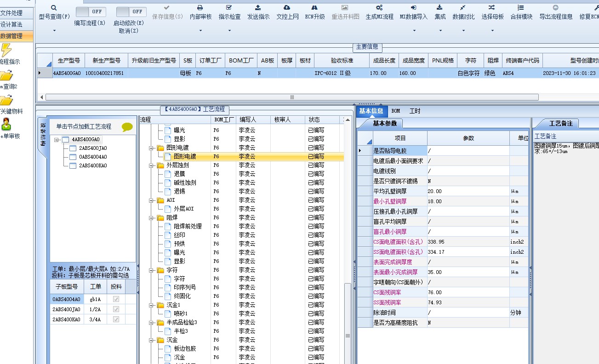The image size is (599, 364).
Task: Click 发送指示 send instruction
Action: click(258, 12)
